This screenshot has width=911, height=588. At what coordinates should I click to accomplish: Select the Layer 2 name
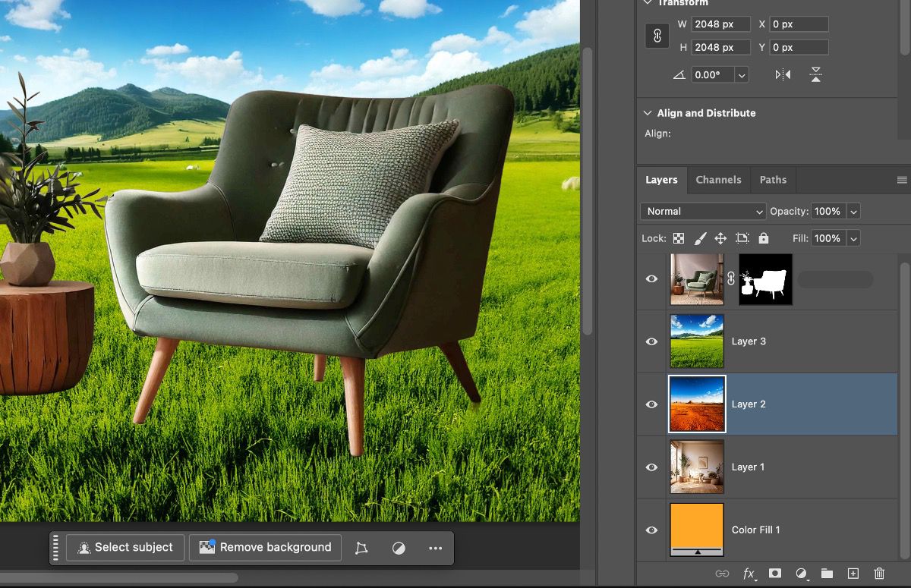(x=749, y=404)
